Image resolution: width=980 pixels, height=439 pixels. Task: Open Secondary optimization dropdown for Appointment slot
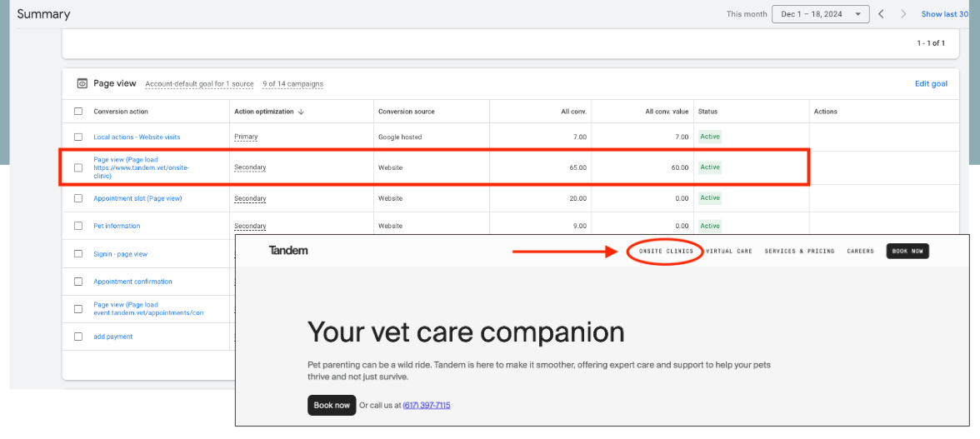tap(250, 198)
